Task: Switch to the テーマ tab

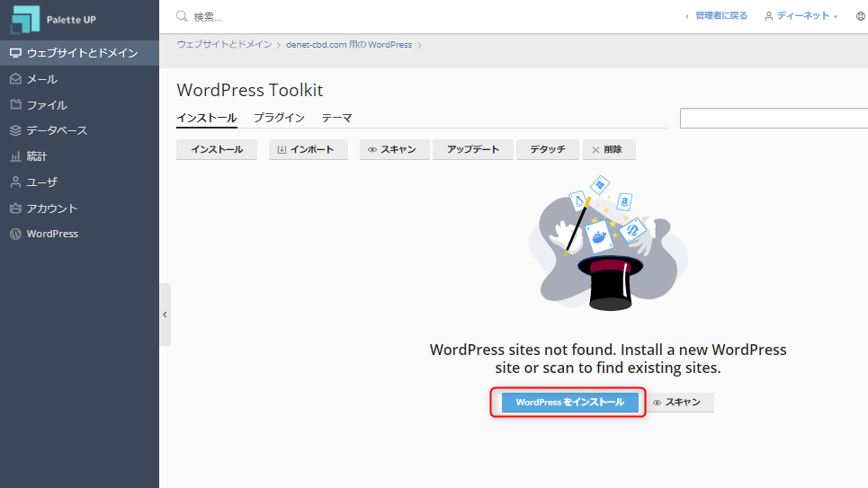Action: [x=336, y=118]
